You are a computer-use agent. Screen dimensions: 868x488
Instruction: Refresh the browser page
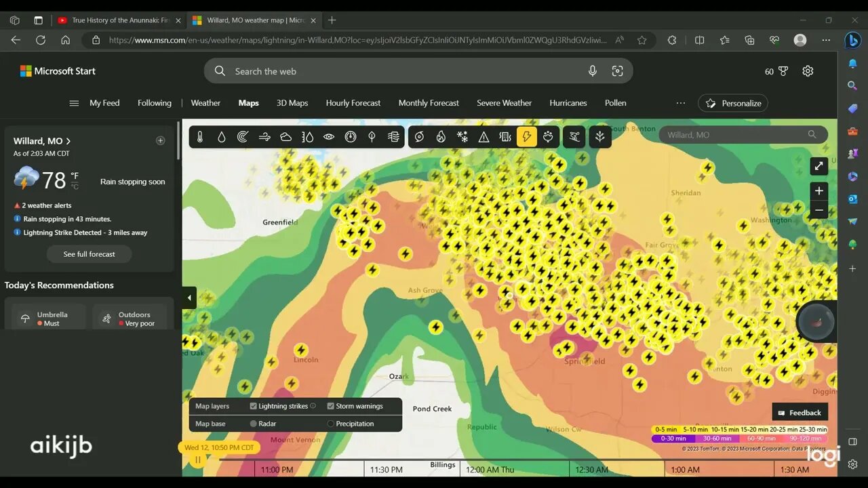click(x=41, y=40)
